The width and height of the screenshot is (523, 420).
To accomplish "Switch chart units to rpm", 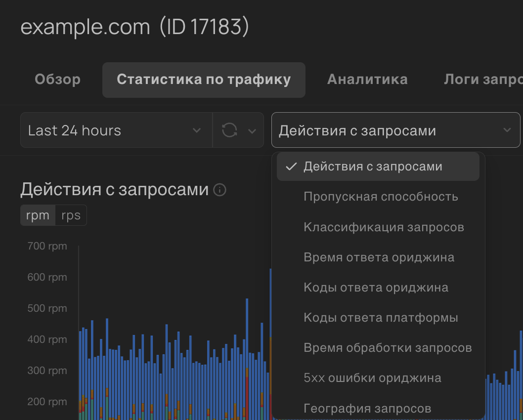I will (x=38, y=215).
